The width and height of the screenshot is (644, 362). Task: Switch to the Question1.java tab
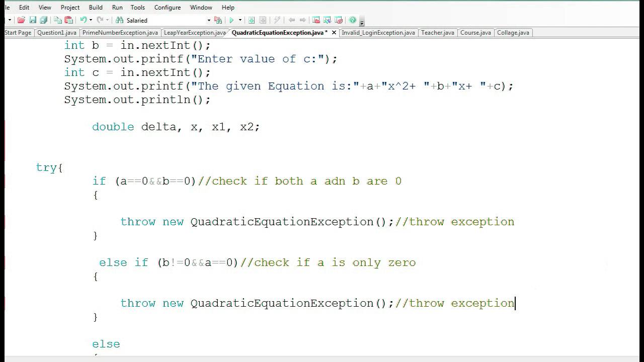[x=57, y=33]
